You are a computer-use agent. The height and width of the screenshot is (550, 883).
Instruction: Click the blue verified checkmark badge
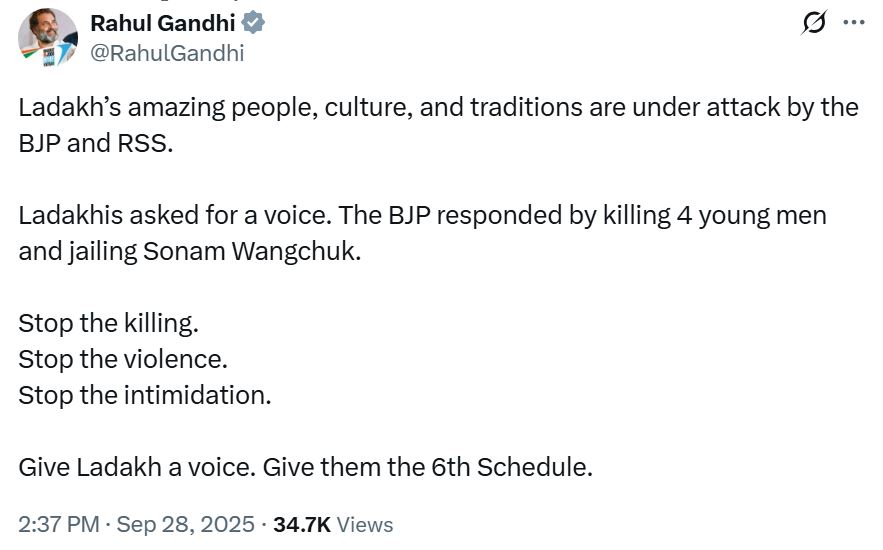(x=254, y=22)
